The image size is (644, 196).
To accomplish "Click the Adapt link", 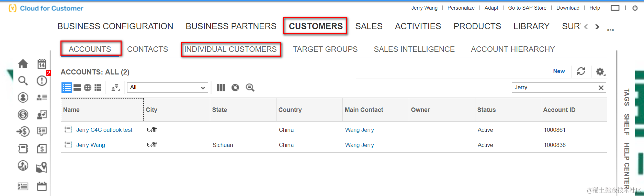I will pos(492,8).
